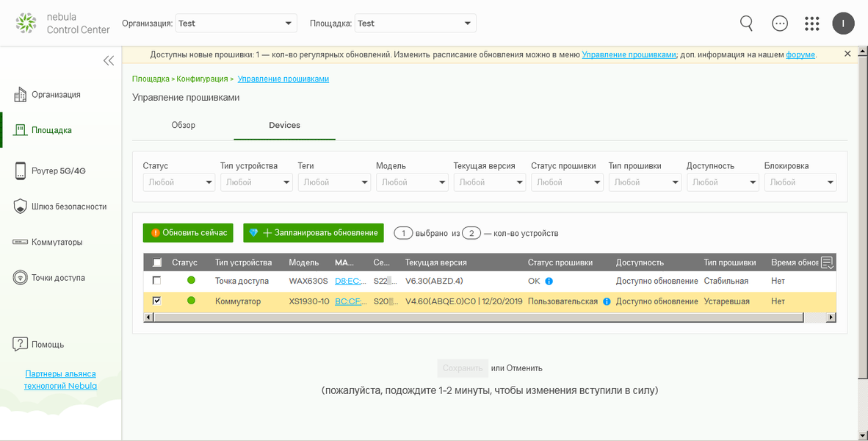Open the Текущая версия filter dropdown
The height and width of the screenshot is (441, 868).
click(x=489, y=182)
